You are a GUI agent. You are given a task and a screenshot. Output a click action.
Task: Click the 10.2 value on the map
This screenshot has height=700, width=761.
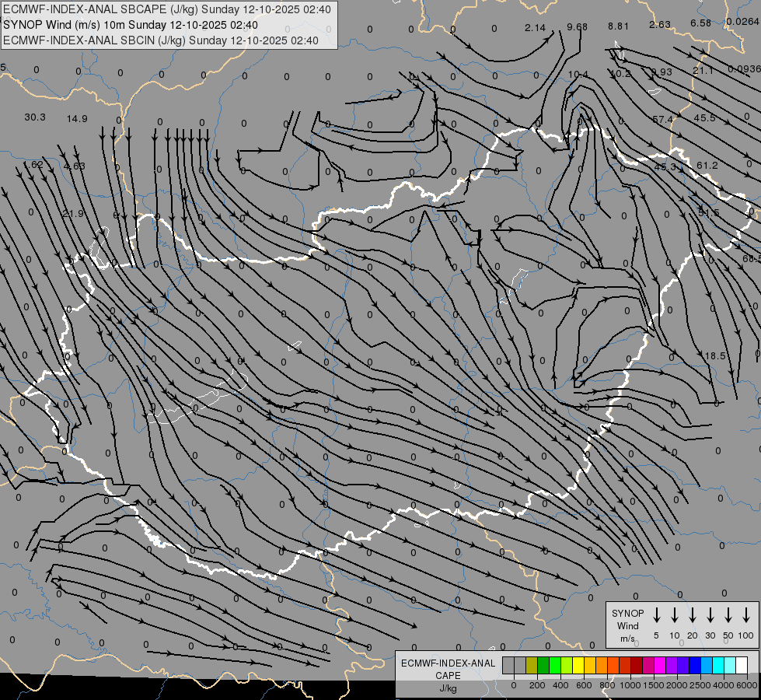point(620,73)
